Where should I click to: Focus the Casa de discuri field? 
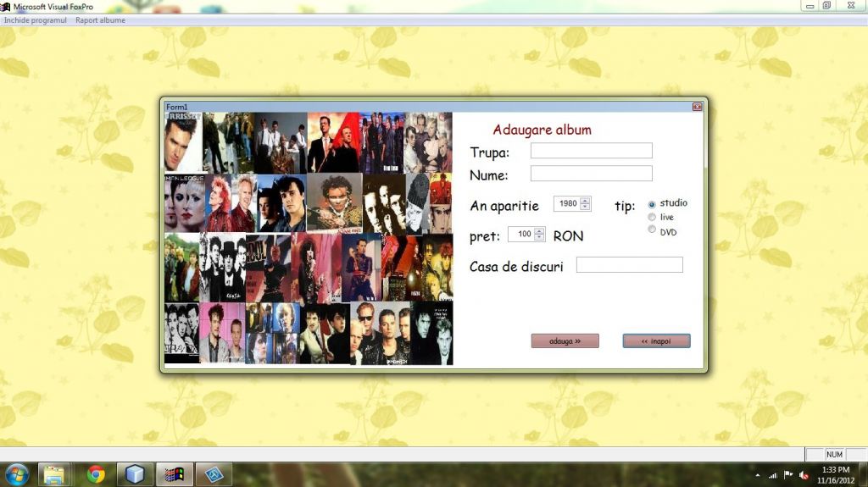pyautogui.click(x=629, y=265)
